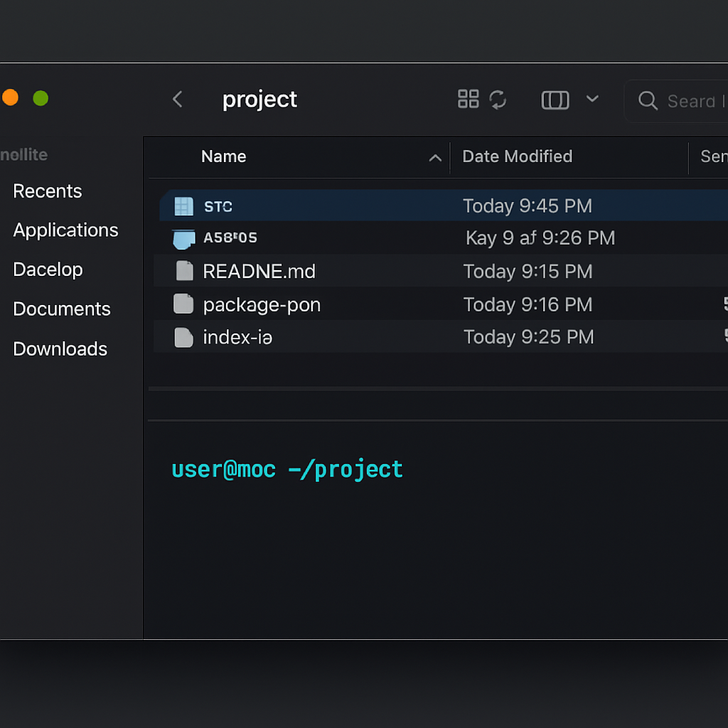Viewport: 728px width, 728px height.
Task: Click the Today 9:25 PM date cell
Action: tap(529, 337)
